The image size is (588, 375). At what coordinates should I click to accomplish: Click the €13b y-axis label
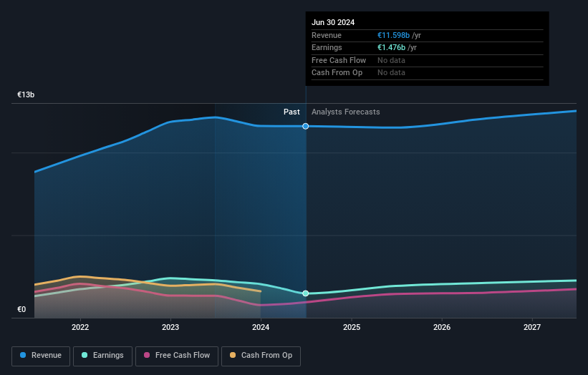pos(26,94)
